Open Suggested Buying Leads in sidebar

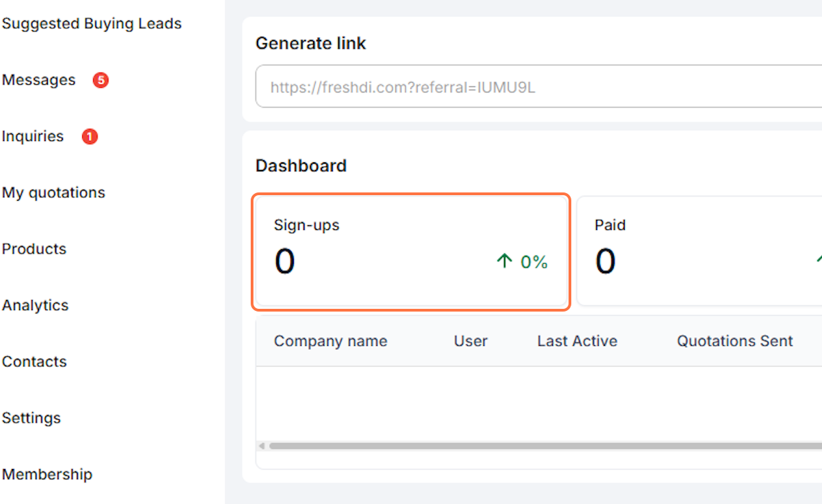click(x=92, y=24)
